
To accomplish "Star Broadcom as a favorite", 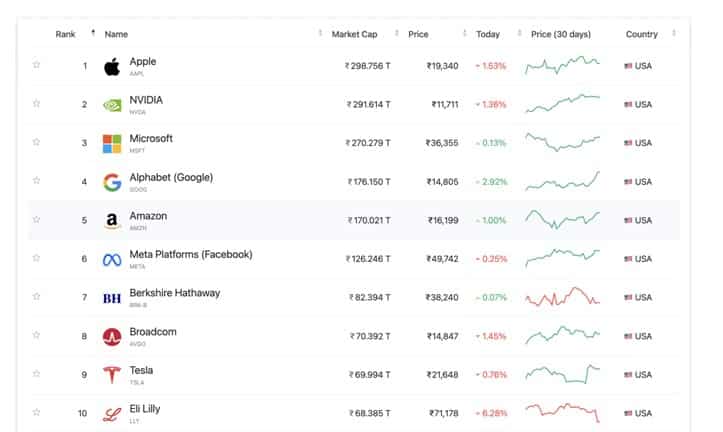I will [x=36, y=335].
